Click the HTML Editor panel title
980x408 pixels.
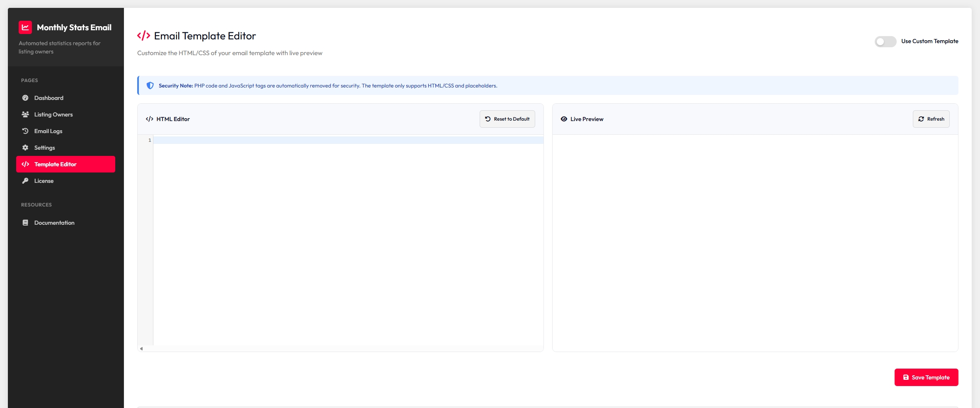click(x=173, y=119)
